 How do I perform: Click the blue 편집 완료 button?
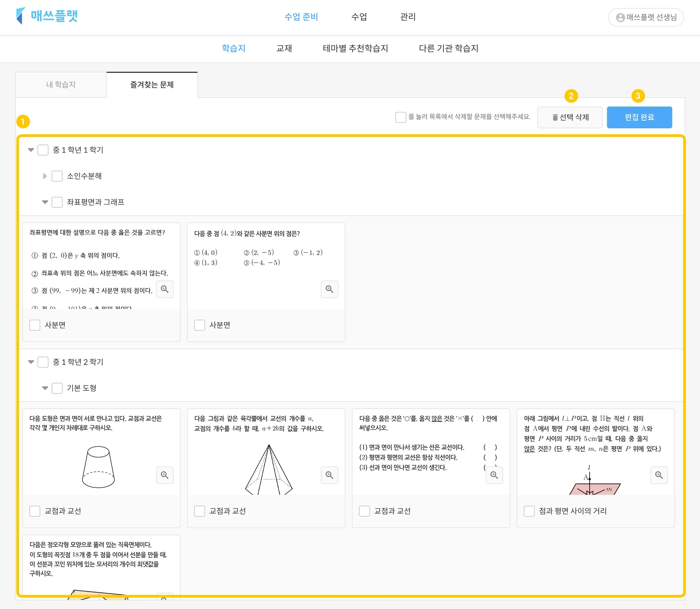click(x=639, y=117)
